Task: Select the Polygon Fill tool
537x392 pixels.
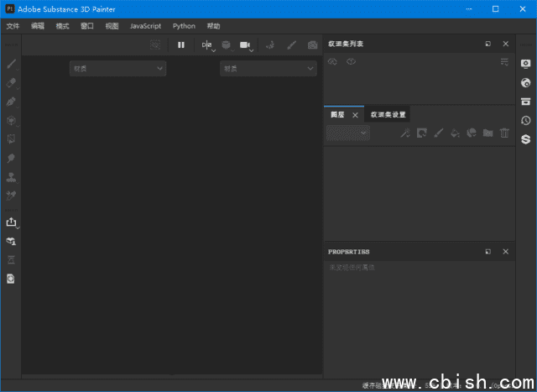Action: tap(11, 121)
